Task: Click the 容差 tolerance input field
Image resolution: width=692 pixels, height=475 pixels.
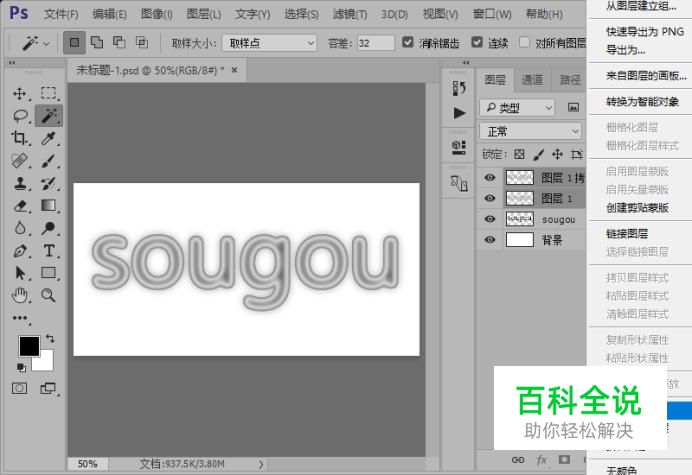Action: click(x=376, y=43)
